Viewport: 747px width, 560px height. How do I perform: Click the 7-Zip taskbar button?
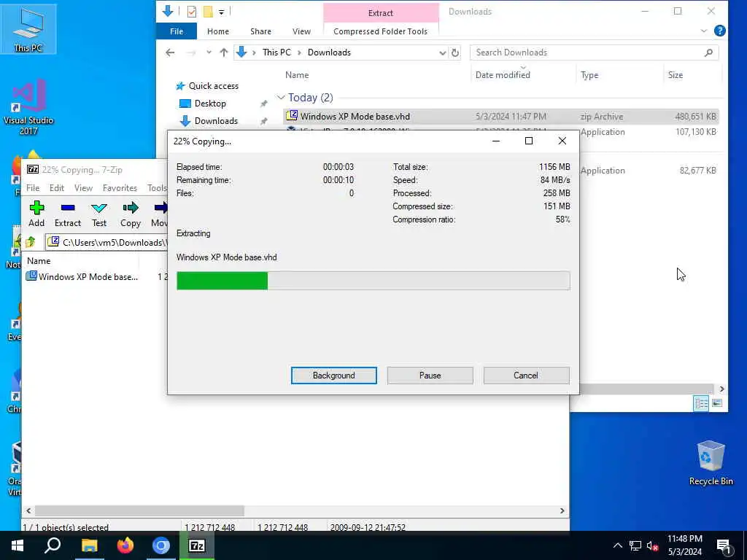pos(197,545)
